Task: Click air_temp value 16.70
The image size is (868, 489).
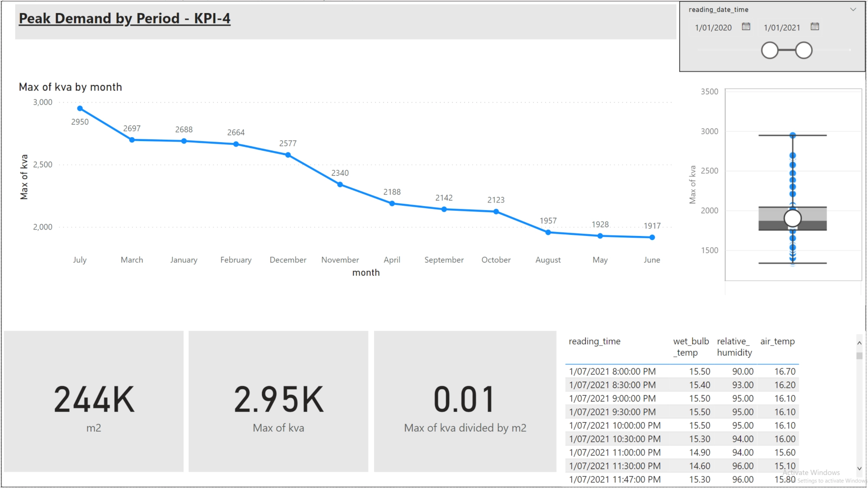Action: (785, 371)
